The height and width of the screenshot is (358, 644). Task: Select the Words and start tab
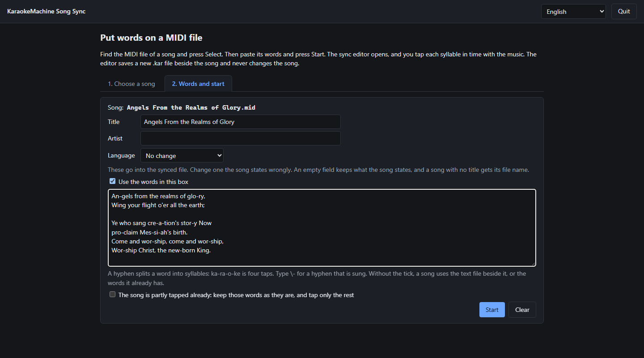[x=198, y=84]
